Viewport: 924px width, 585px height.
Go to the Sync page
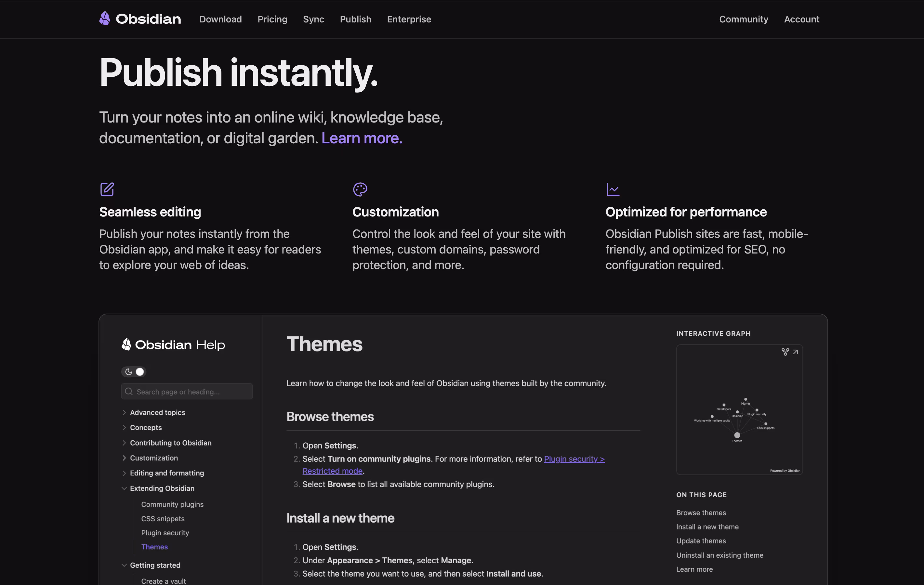pyautogui.click(x=313, y=19)
